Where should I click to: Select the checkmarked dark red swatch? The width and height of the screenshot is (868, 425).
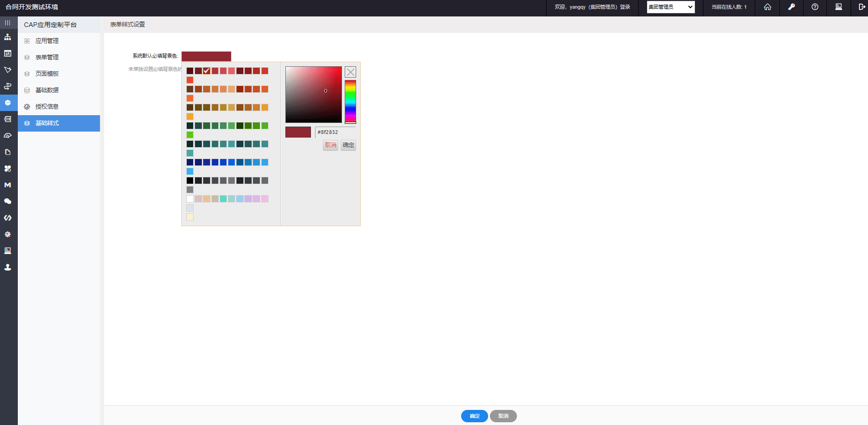(x=206, y=71)
